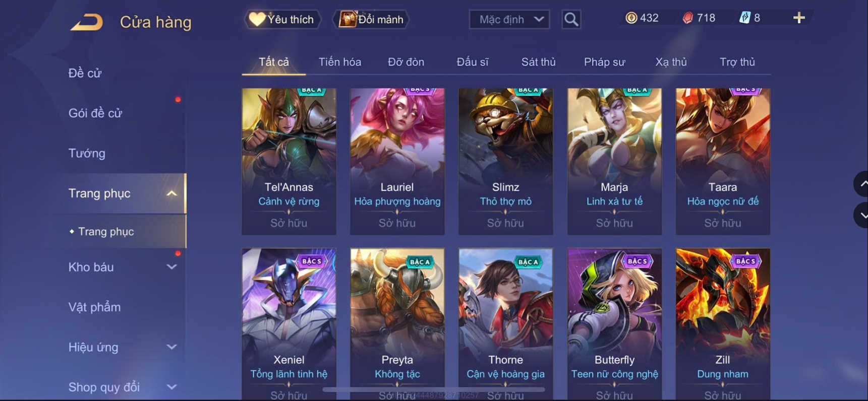This screenshot has height=401, width=868.
Task: Expand the Hiệu ứng sidebar section
Action: pos(171,347)
